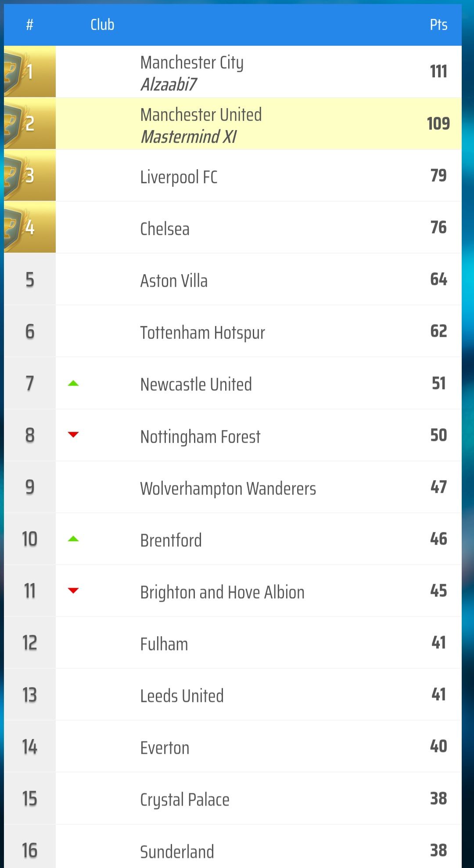Tap the gold trophy badge for rank 1
This screenshot has height=868, width=474.
29,72
